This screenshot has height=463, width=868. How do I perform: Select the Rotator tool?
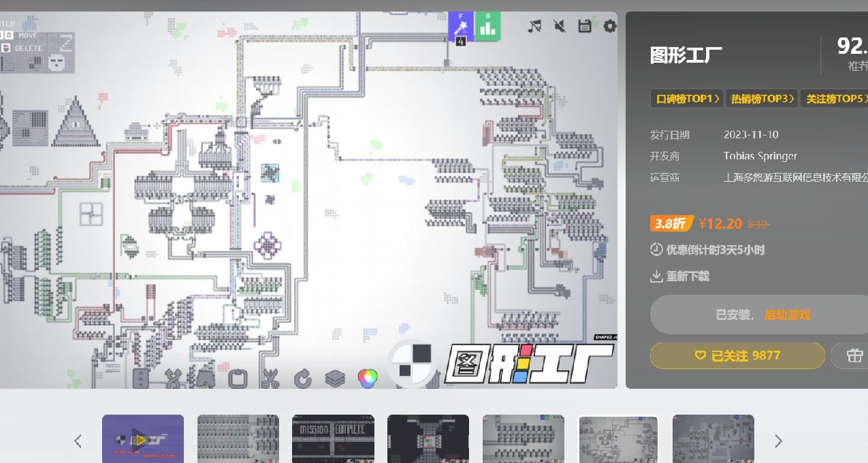coord(304,379)
